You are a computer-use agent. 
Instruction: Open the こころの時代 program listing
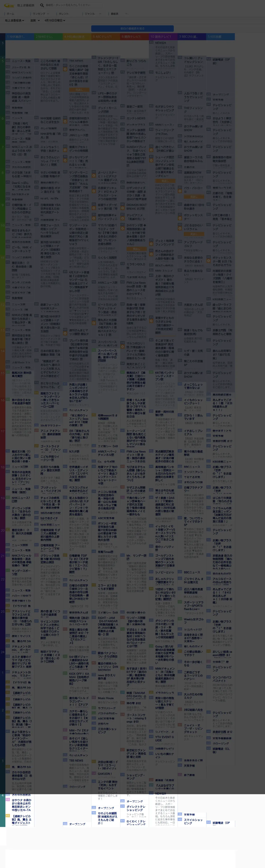click(51, 65)
